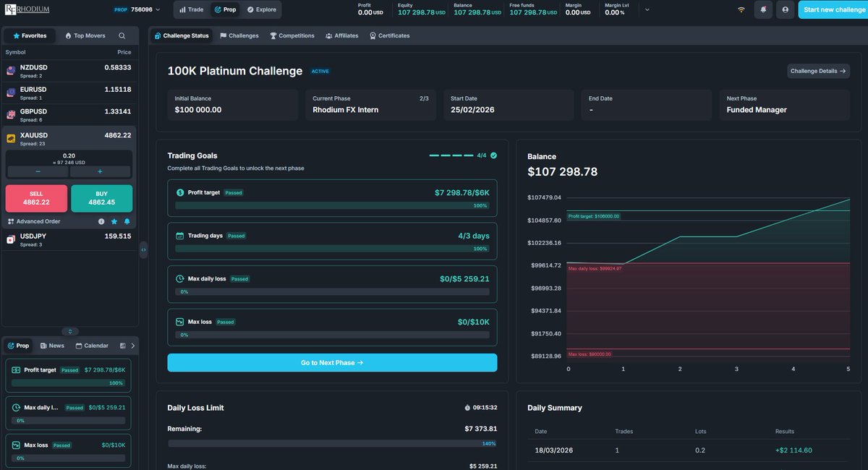Open Calendar tab in bottom-left panel

92,346
